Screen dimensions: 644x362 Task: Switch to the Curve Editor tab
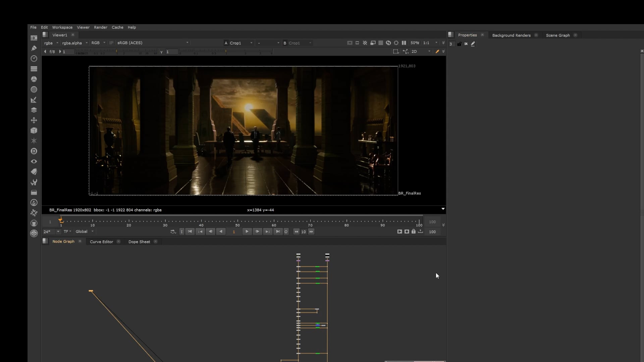click(x=101, y=241)
